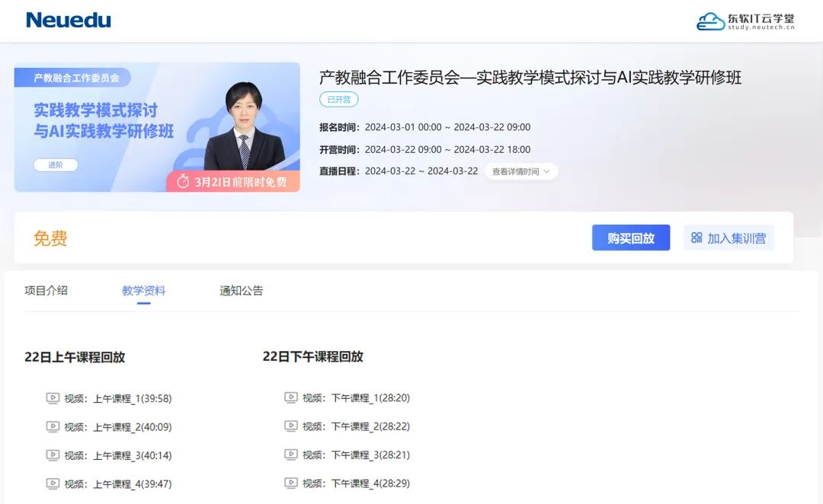Screen dimensions: 823x504
Task: Click video icon beside 下午课程_2
Action: click(290, 426)
